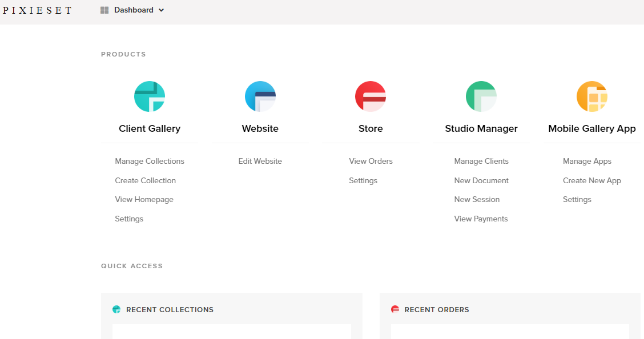Click the Pixieset logo

coord(37,10)
